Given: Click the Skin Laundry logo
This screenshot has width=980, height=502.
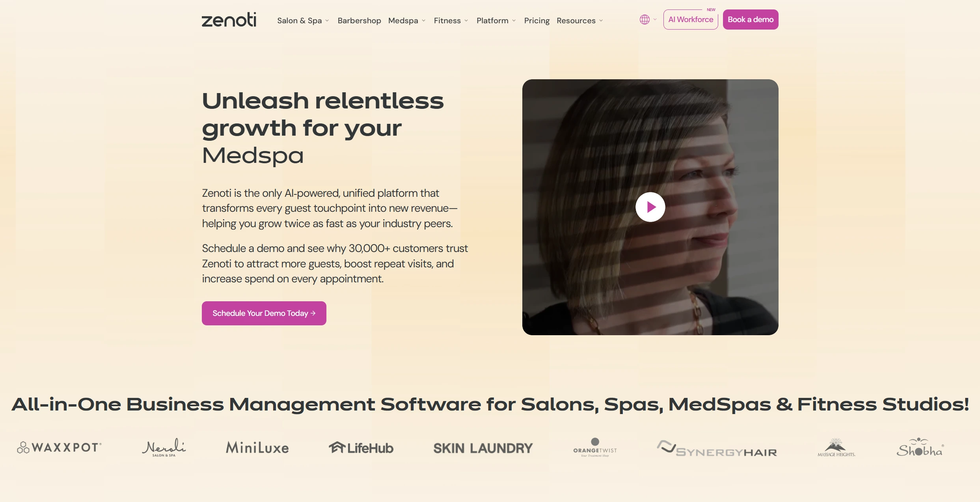Looking at the screenshot, I should 483,448.
